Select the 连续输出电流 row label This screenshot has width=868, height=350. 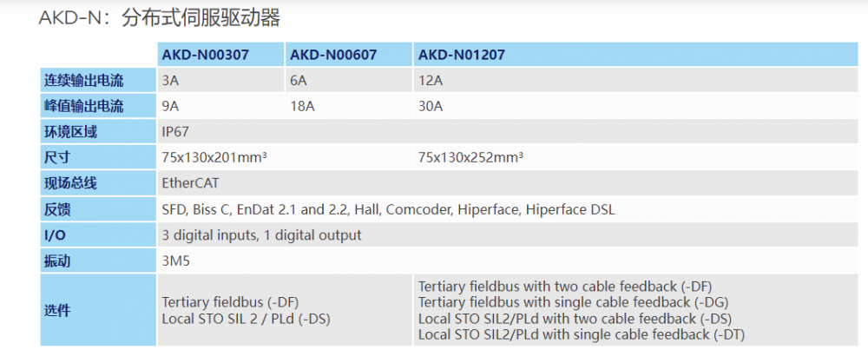(84, 81)
